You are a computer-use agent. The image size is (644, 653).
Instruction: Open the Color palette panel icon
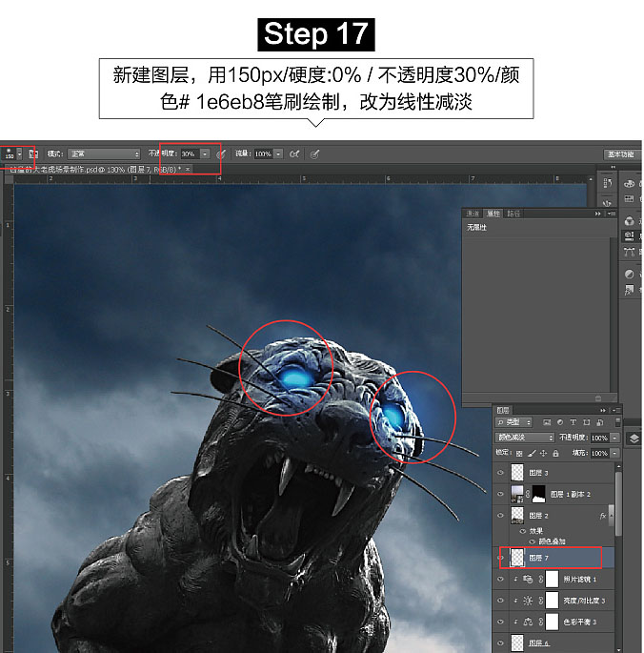point(630,184)
